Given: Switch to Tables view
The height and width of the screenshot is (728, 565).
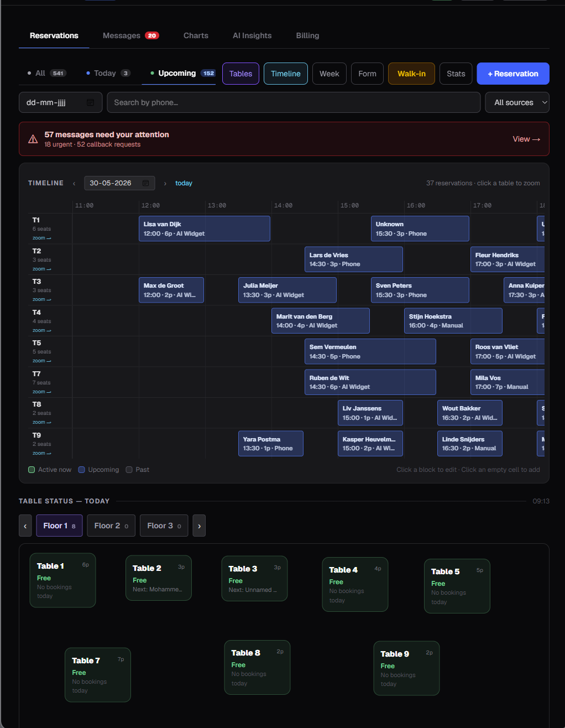Looking at the screenshot, I should click(240, 74).
